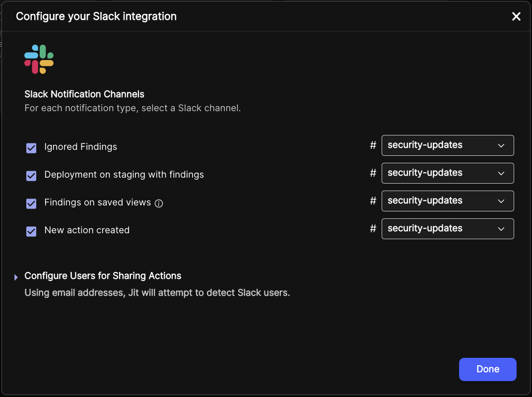Disable the Ignored Findings notification checkbox
Screen dimensions: 532x397
coord(31,147)
